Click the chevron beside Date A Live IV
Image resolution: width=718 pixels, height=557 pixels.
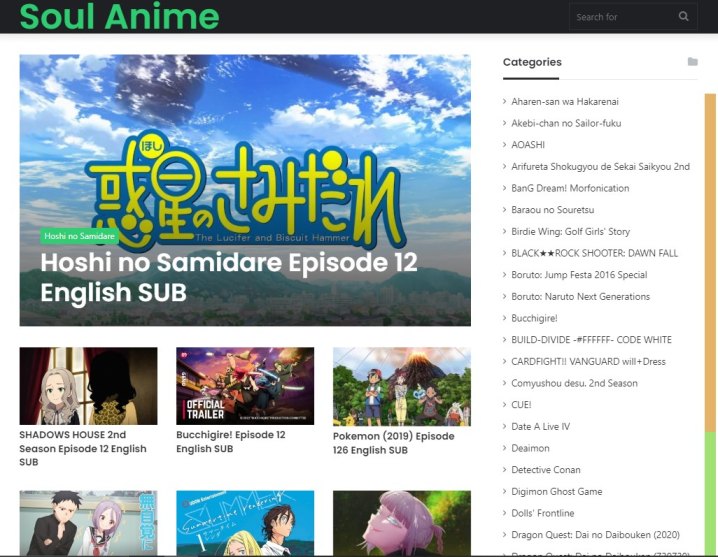(x=504, y=426)
